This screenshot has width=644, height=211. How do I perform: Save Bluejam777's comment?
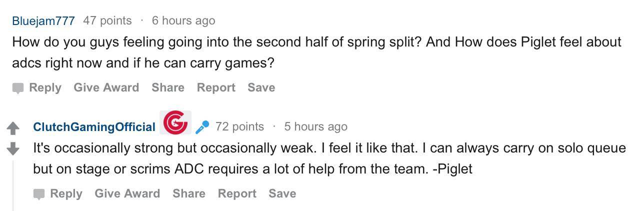pyautogui.click(x=261, y=87)
